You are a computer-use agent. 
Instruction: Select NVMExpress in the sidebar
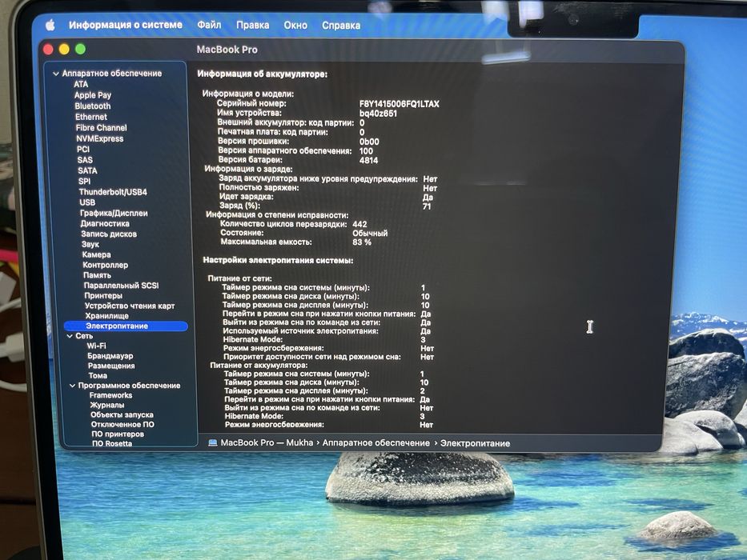click(99, 138)
